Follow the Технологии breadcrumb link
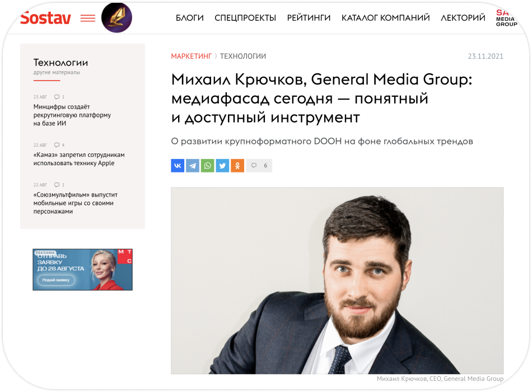This screenshot has height=392, width=532. 243,57
